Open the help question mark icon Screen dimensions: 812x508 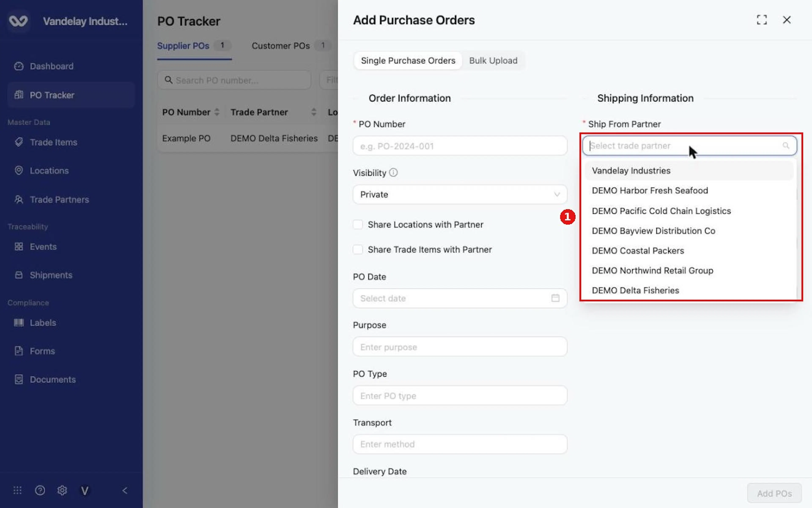[40, 490]
